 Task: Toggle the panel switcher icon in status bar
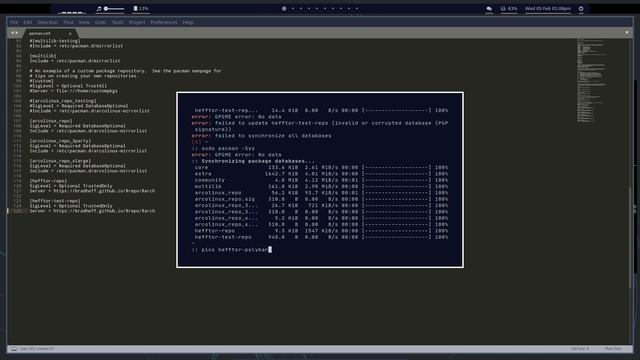[14, 349]
